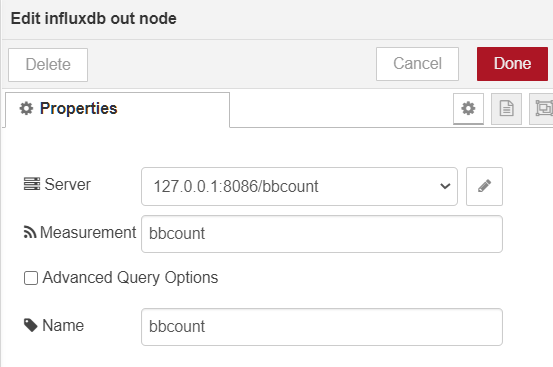Enable Advanced Query Options checkbox
This screenshot has width=553, height=367.
pos(31,278)
